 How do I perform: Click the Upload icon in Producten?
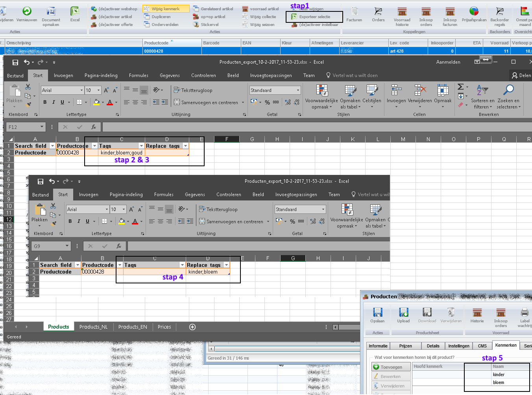403,312
